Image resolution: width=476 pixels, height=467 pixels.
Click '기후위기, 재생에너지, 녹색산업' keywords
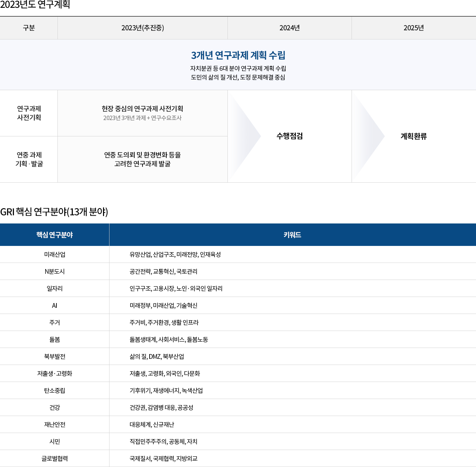click(x=166, y=390)
